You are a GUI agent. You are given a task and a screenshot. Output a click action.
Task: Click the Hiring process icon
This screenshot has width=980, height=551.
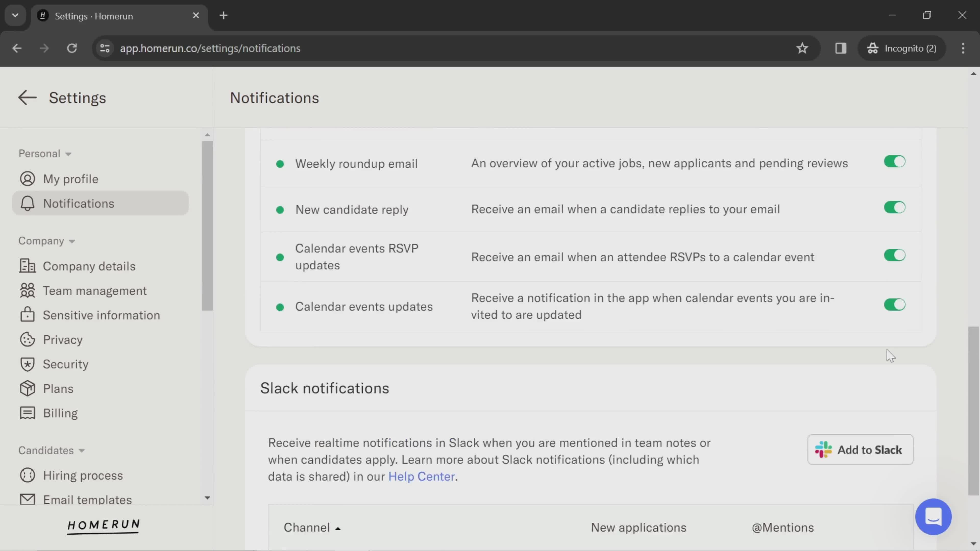click(27, 475)
